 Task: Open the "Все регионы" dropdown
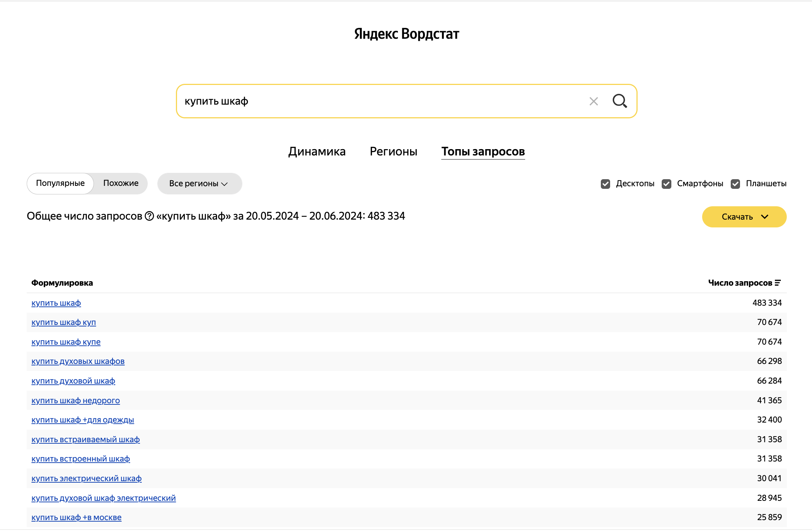pos(200,184)
